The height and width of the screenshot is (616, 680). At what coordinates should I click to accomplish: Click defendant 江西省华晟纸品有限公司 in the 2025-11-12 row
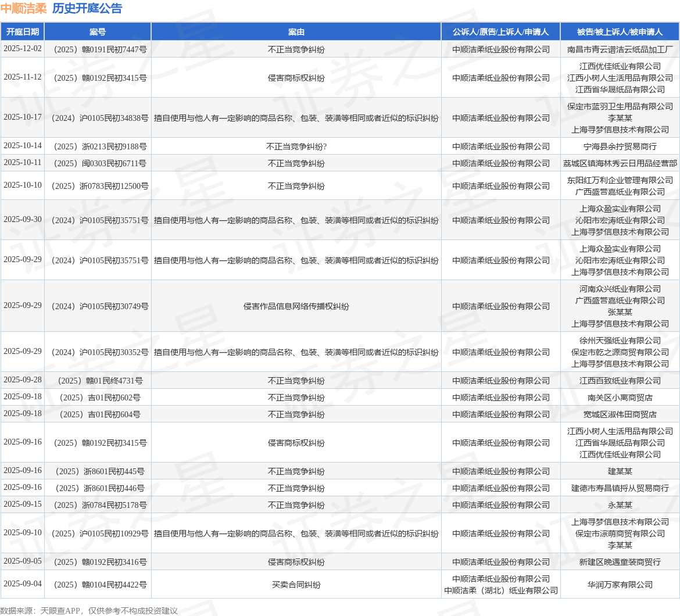620,89
